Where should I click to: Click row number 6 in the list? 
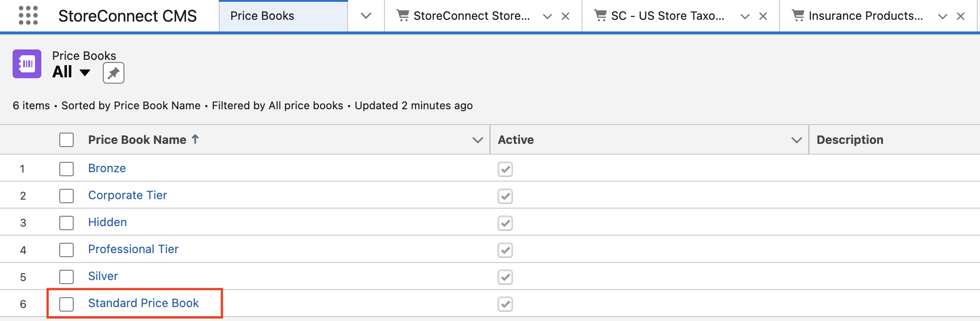23,304
